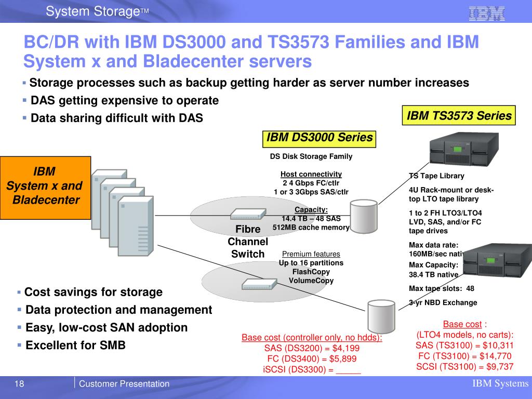The height and width of the screenshot is (399, 532).
Task: Click '(LTO4 models, no carts):' text
Action: tap(465, 335)
